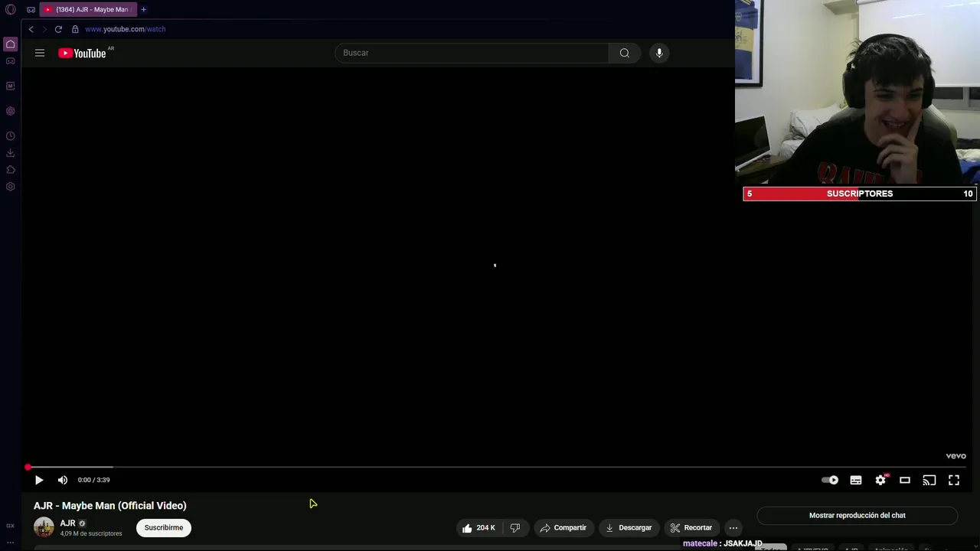Open GX Corner gamepad icon beside tab
This screenshot has width=980, height=551.
pyautogui.click(x=31, y=10)
